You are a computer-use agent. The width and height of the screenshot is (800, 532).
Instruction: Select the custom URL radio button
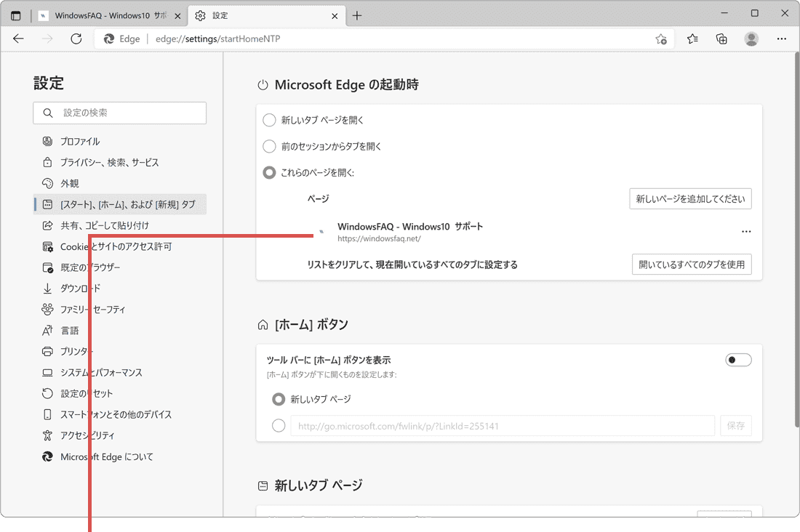[x=278, y=425]
